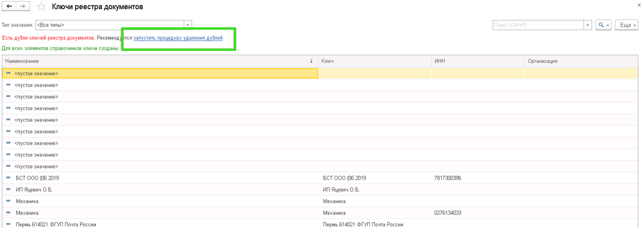
Task: Click the green 'Для всех элементов справочников ключи созданы' text
Action: (61, 49)
